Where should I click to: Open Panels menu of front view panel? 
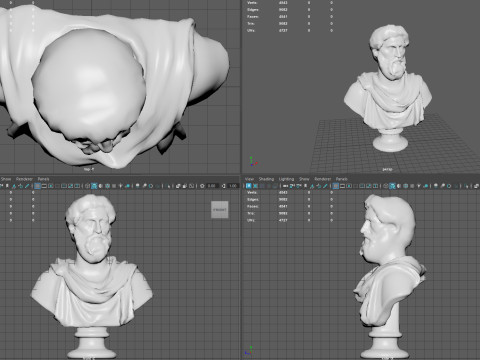tap(43, 179)
